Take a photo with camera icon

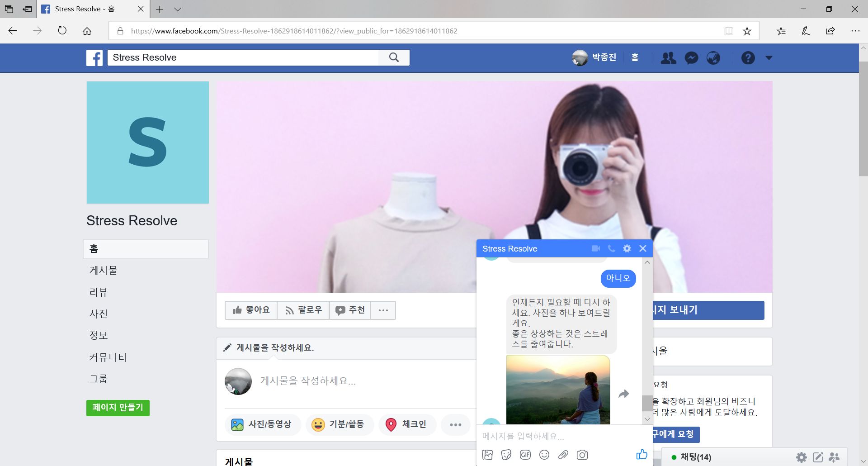[x=582, y=455]
